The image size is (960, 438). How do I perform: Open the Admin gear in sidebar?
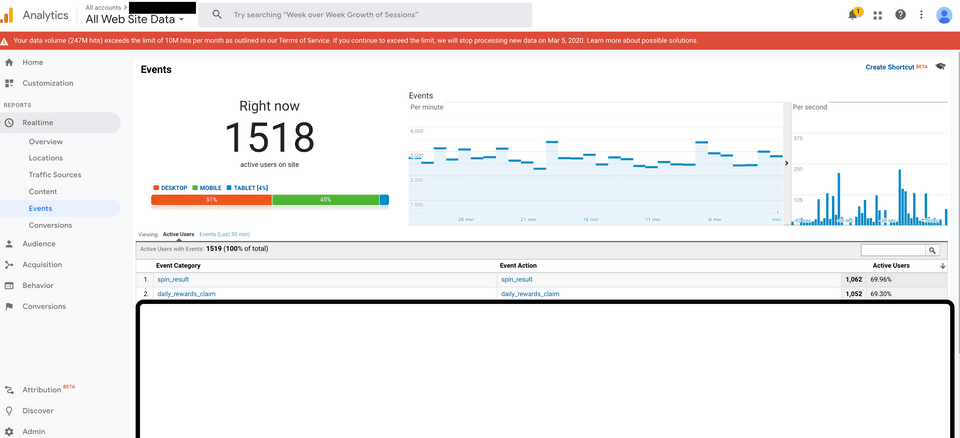(9, 431)
